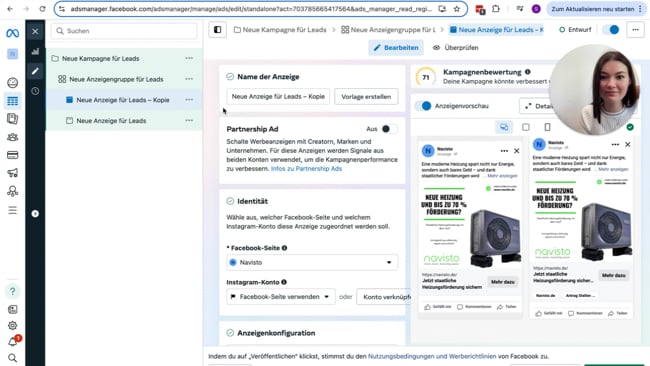Toggle the Anzeigenvorschau switch

coord(423,106)
